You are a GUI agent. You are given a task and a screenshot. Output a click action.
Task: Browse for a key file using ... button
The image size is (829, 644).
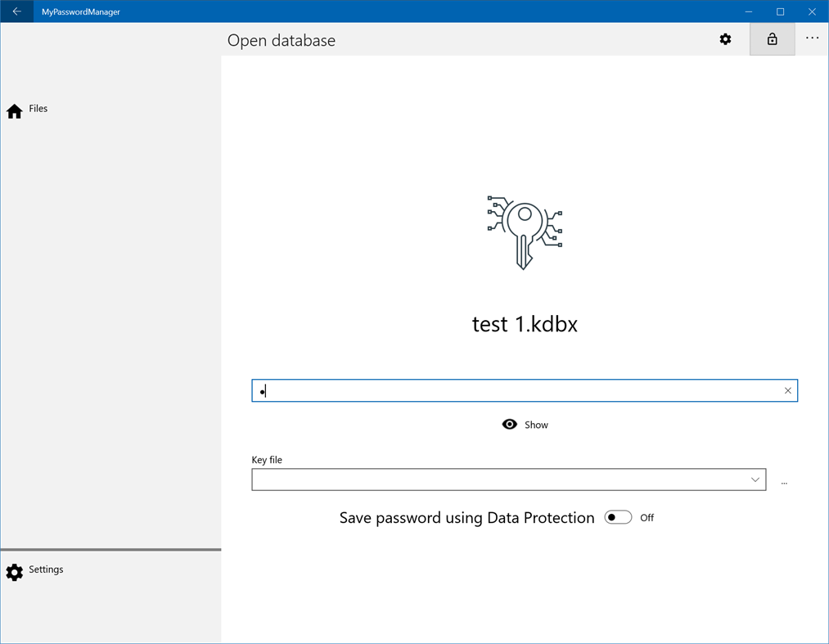point(784,482)
